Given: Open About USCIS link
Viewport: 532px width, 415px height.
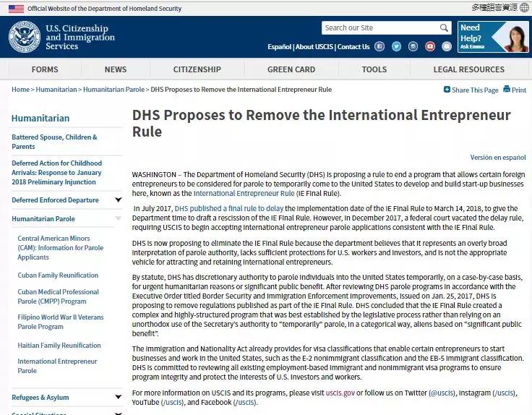Looking at the screenshot, I should (x=314, y=47).
